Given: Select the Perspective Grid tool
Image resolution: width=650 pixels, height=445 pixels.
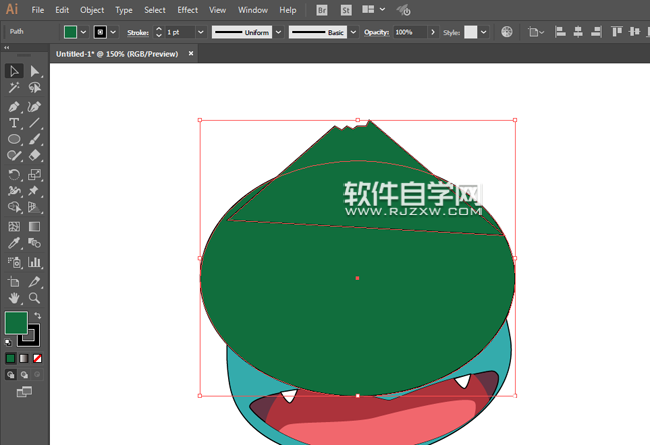Looking at the screenshot, I should point(34,207).
